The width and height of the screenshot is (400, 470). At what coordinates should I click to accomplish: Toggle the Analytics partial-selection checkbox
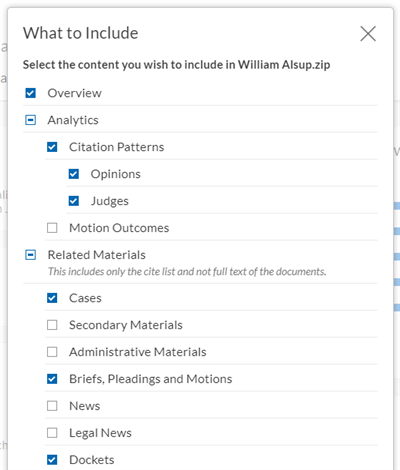pyautogui.click(x=30, y=120)
